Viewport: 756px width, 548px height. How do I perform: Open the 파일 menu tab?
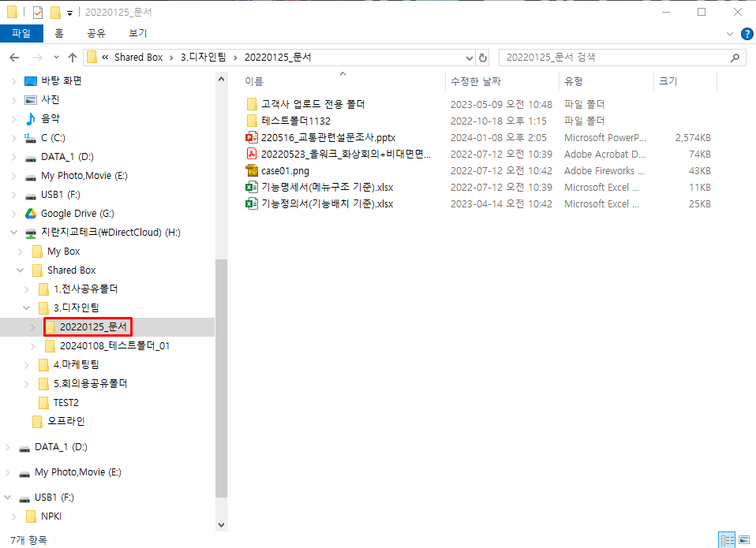(21, 33)
